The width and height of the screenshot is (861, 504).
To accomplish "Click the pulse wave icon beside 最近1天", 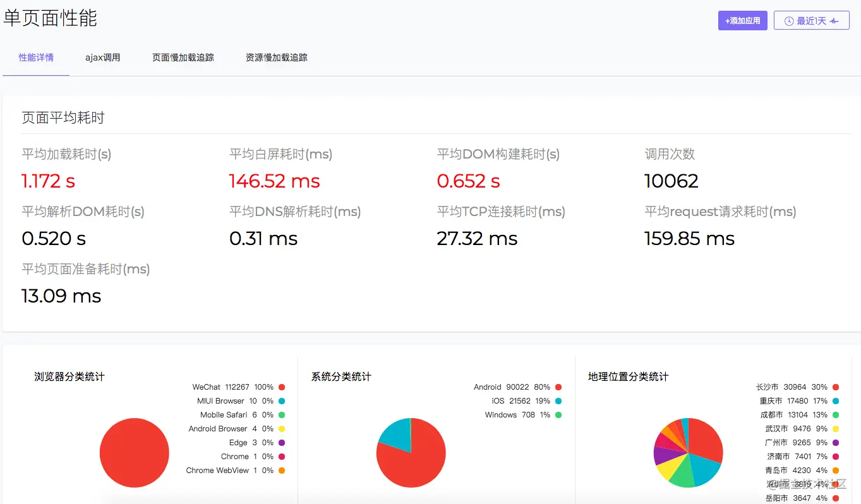I will tap(834, 21).
